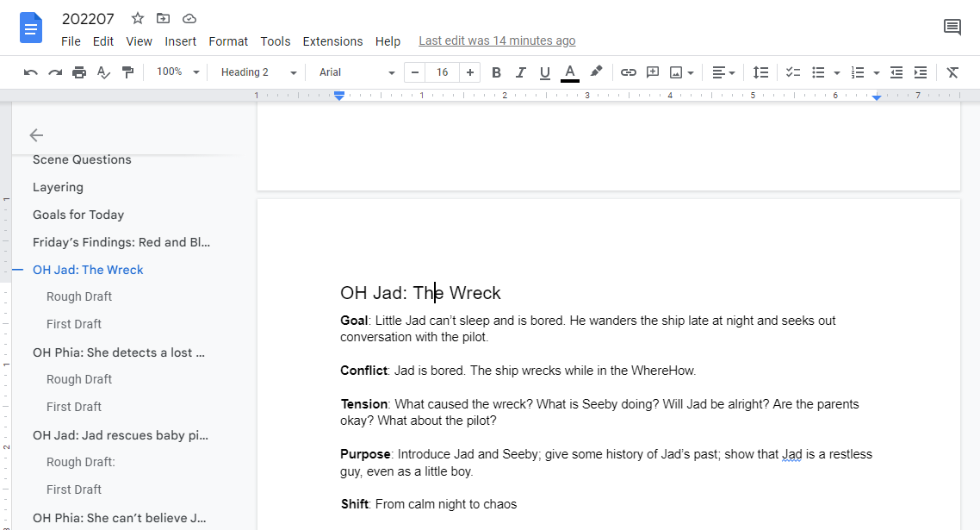This screenshot has width=980, height=530.
Task: Open the Extensions menu
Action: [x=332, y=41]
